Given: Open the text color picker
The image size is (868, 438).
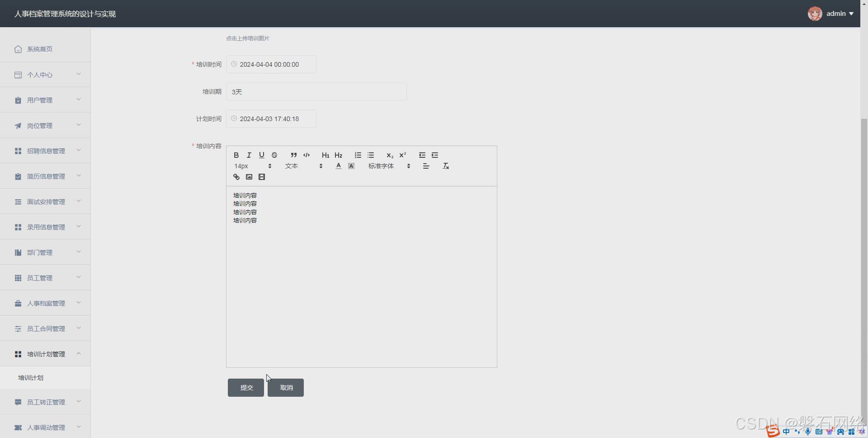Looking at the screenshot, I should pyautogui.click(x=338, y=166).
